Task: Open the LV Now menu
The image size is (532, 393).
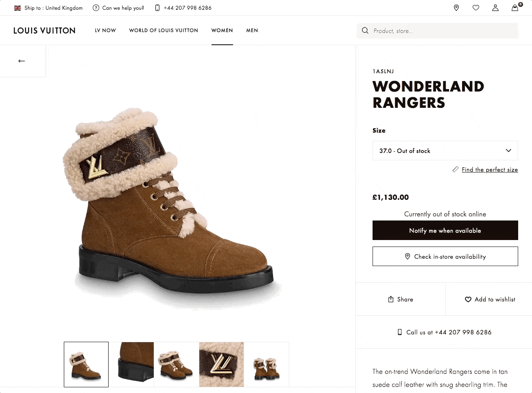Action: tap(105, 31)
